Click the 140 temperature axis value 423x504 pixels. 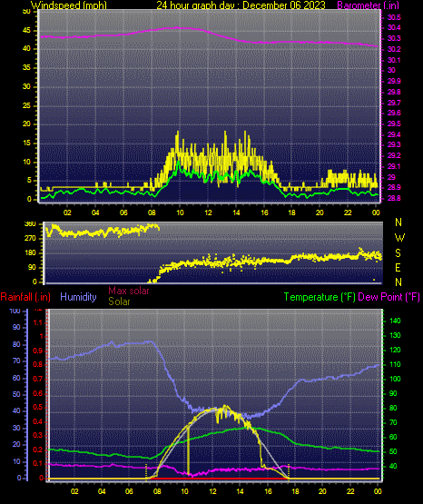(395, 321)
